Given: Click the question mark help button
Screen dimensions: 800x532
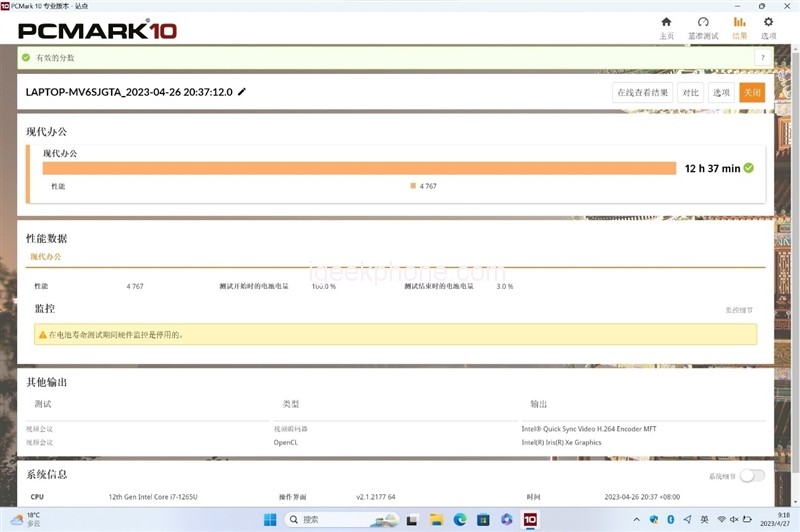Looking at the screenshot, I should [761, 58].
